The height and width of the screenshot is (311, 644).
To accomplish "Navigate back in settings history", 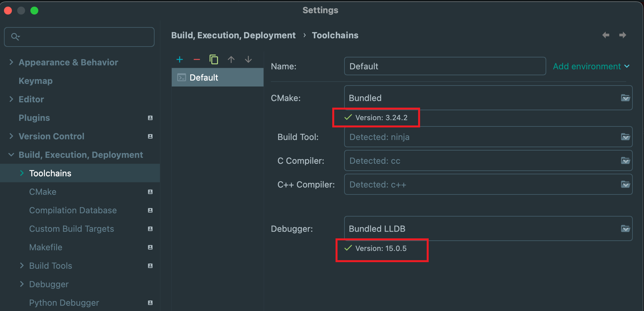I will (x=606, y=35).
